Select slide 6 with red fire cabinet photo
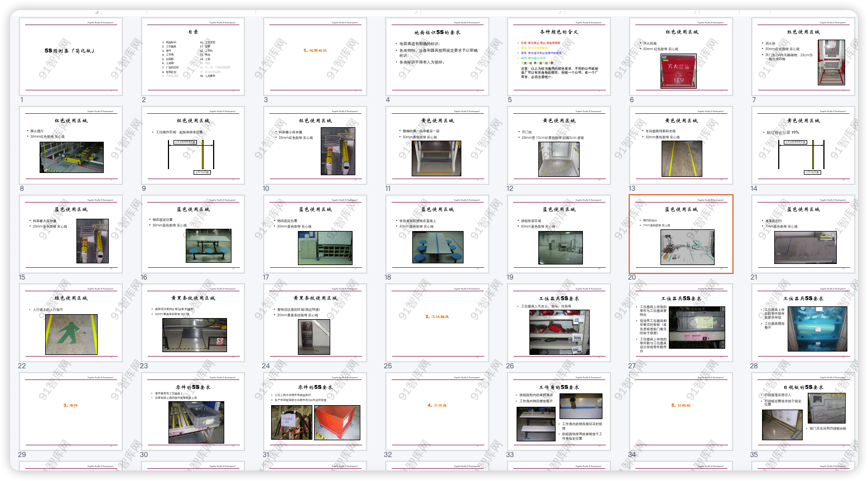This screenshot has width=868, height=481. tap(681, 56)
